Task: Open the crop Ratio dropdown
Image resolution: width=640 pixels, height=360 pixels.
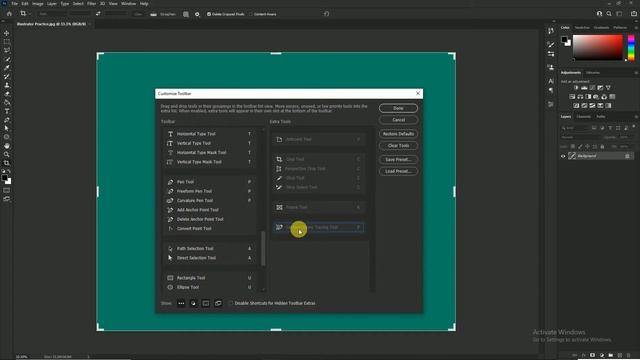Action: [x=51, y=14]
